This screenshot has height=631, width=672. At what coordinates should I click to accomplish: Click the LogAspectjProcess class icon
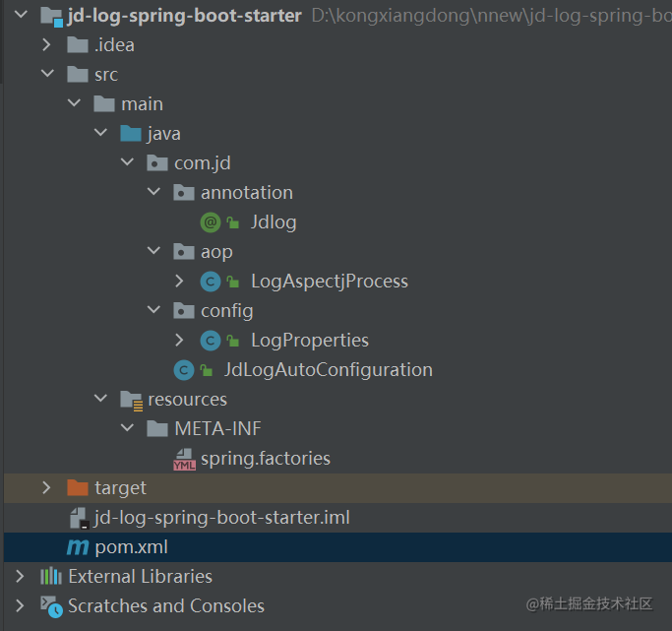click(x=210, y=282)
